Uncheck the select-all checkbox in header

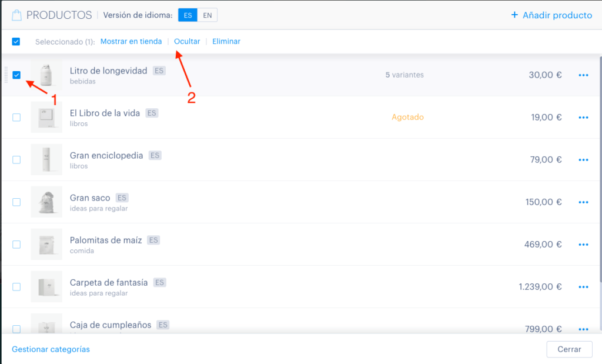16,42
